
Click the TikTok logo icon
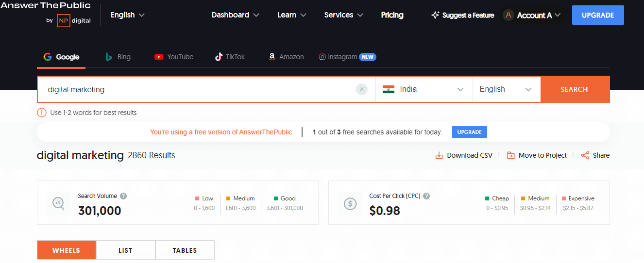coord(219,57)
